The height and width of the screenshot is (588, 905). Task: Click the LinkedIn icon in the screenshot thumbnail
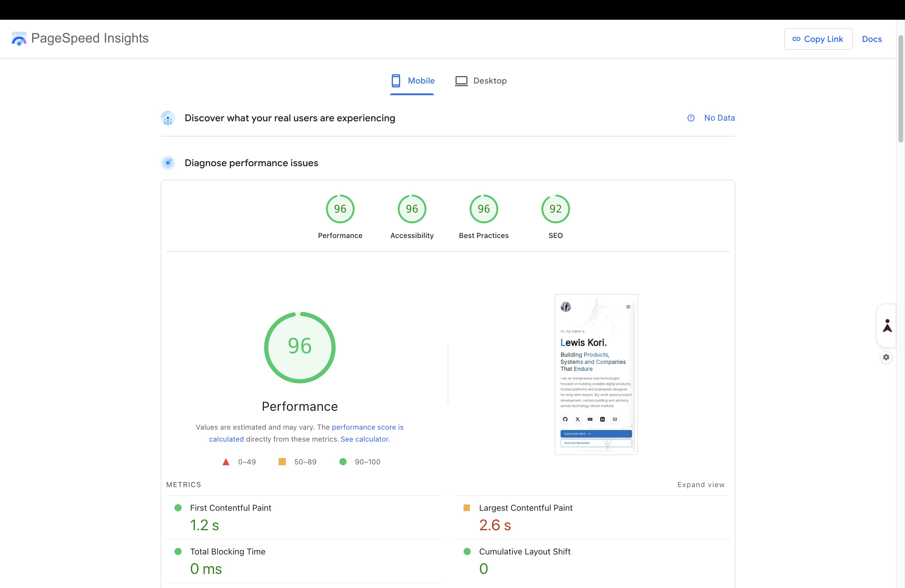[603, 419]
